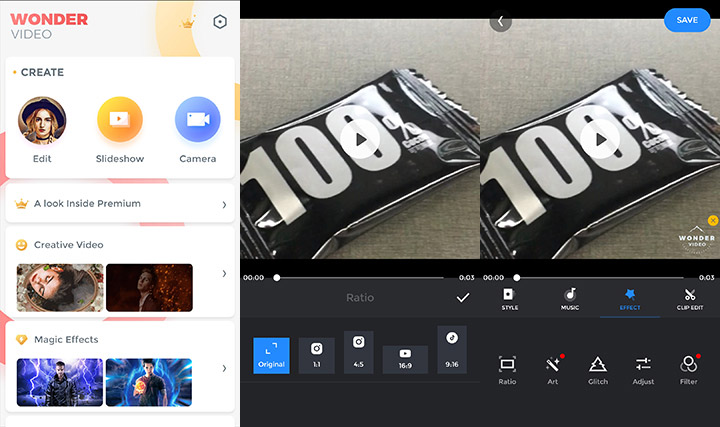This screenshot has width=720, height=427.
Task: Choose the Original aspect ratio
Action: (x=271, y=355)
